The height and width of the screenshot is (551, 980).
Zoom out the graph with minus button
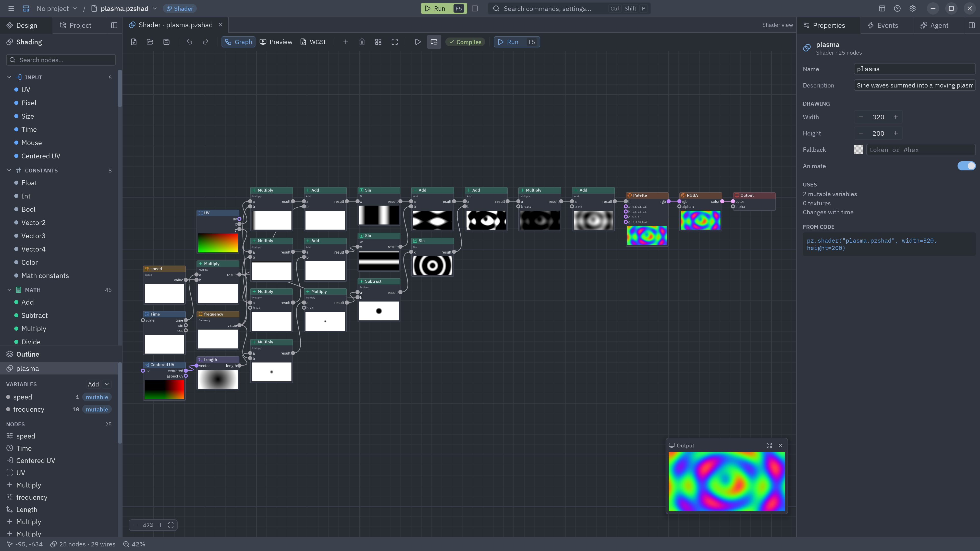click(x=135, y=525)
